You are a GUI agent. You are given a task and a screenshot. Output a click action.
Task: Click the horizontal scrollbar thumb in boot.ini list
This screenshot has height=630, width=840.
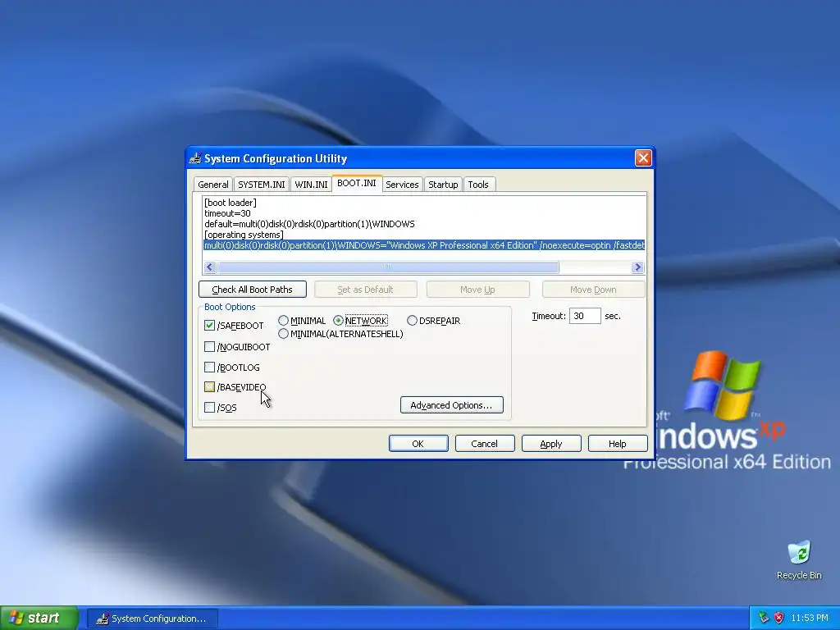(x=388, y=267)
